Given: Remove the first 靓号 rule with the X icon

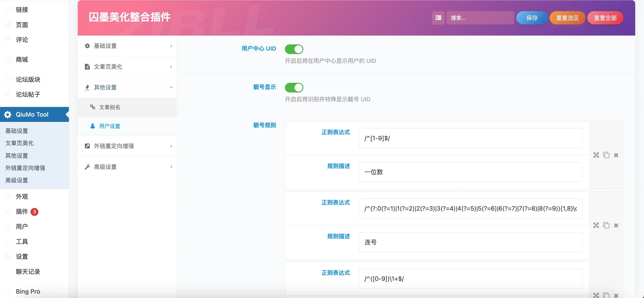Looking at the screenshot, I should pos(616,155).
